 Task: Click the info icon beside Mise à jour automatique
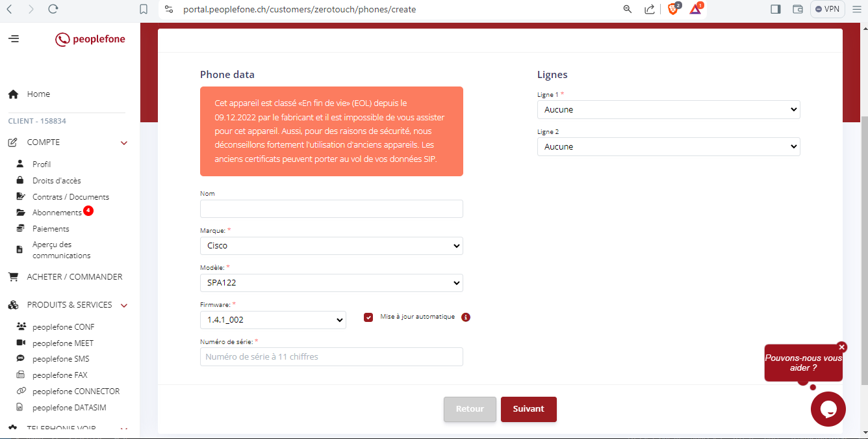click(465, 317)
